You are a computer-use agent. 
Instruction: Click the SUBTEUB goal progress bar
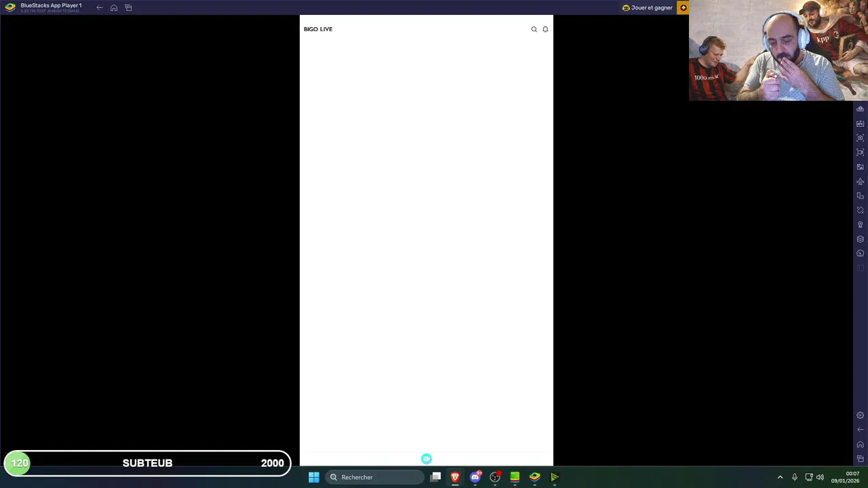pos(147,463)
